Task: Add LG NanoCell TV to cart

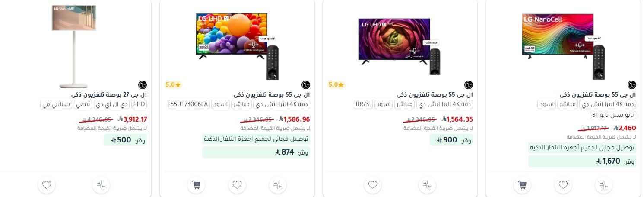Action: (522, 185)
